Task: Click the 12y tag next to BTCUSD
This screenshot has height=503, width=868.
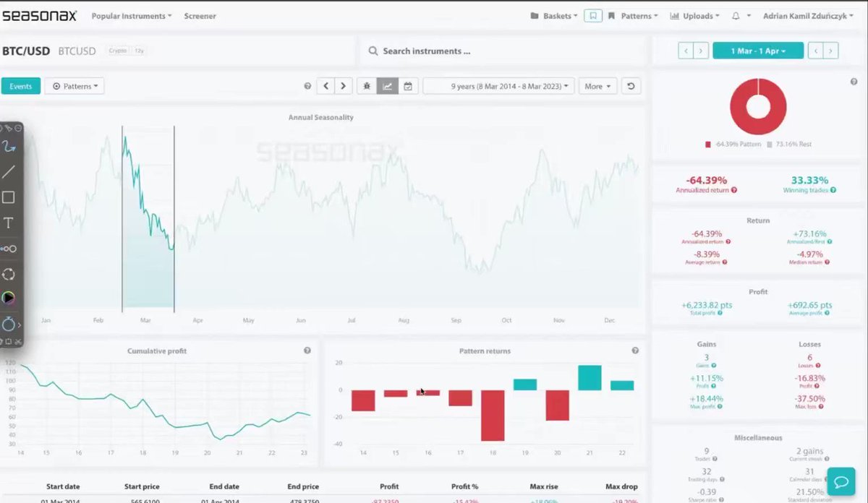Action: [x=139, y=51]
